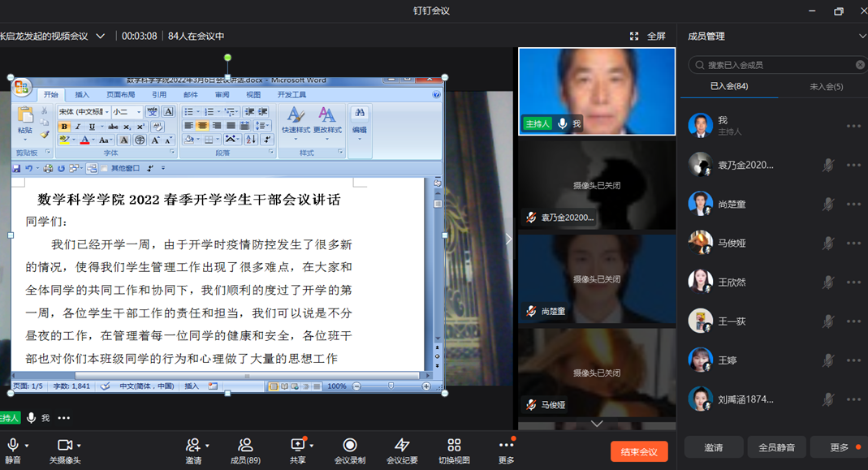Viewport: 868px width, 470px height.
Task: Toggle the 静音 microphone mute
Action: coord(13,445)
